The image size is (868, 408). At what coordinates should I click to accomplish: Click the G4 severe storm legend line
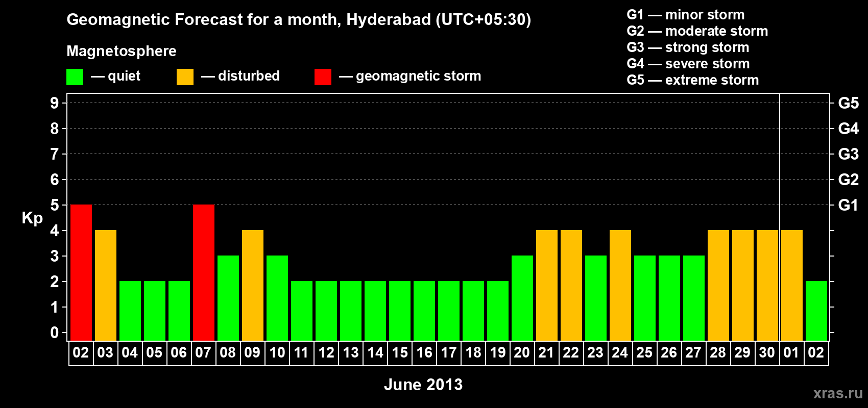688,64
